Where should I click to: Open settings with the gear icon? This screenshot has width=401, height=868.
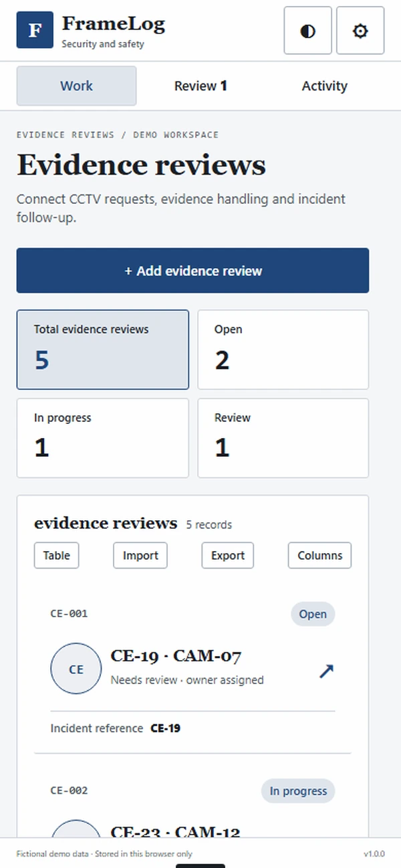tap(360, 31)
